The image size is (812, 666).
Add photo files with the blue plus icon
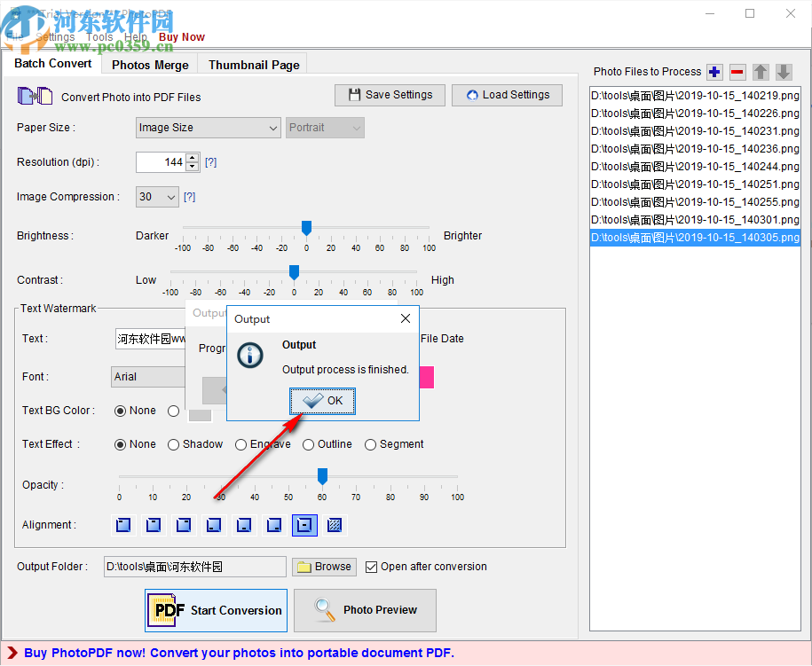click(x=714, y=72)
